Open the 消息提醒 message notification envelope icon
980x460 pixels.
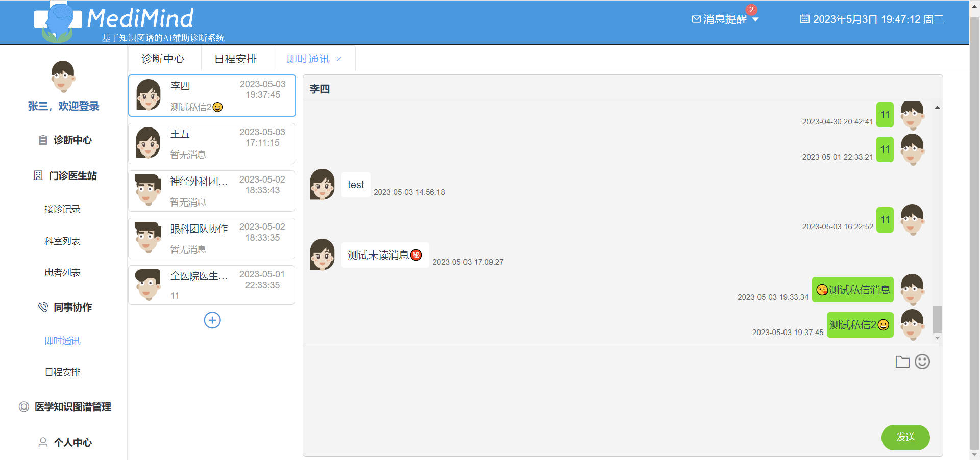(697, 19)
